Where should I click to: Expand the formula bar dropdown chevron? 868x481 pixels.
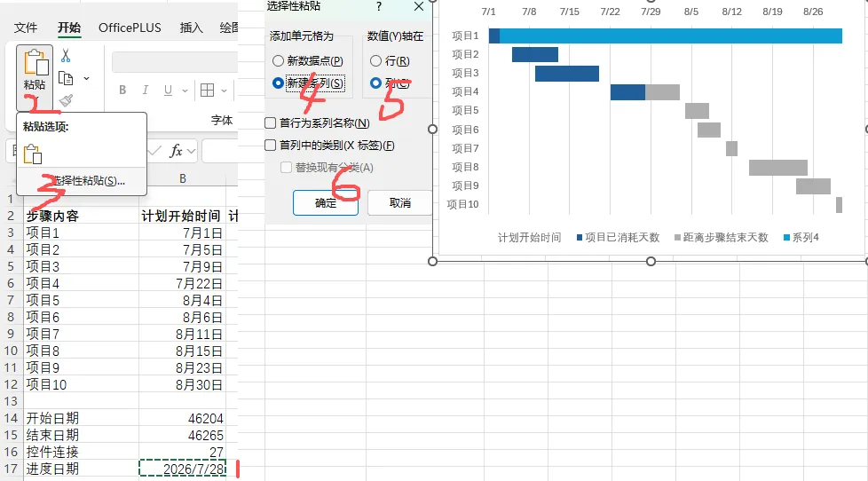191,151
